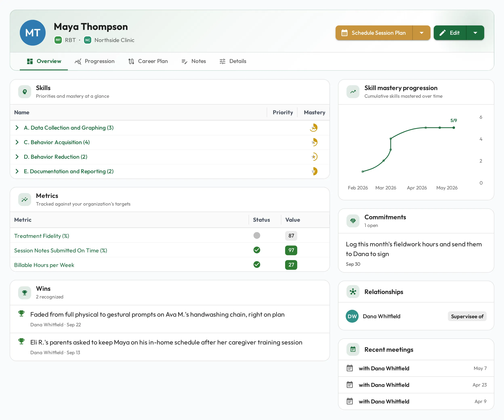Click the Supervisee of relationship tag
Screen dimensions: 504x420
[x=467, y=316]
